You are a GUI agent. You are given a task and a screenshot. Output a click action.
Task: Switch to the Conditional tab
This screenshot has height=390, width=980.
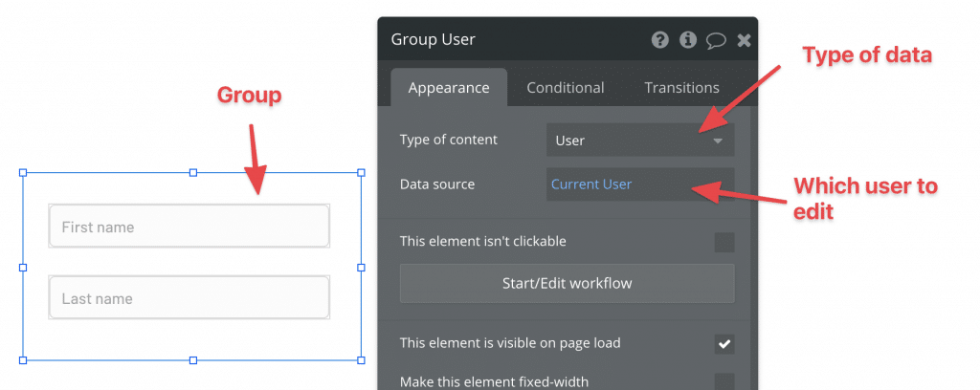point(566,88)
